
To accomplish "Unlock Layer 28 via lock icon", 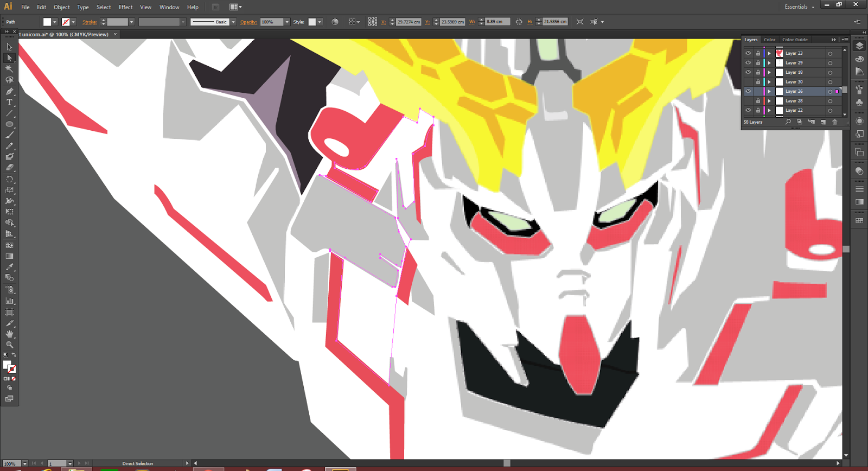I will pos(758,101).
